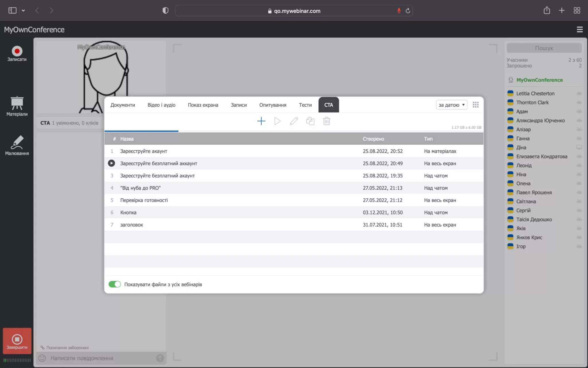The height and width of the screenshot is (368, 588).
Task: Click the duplicate copy icon
Action: (310, 121)
